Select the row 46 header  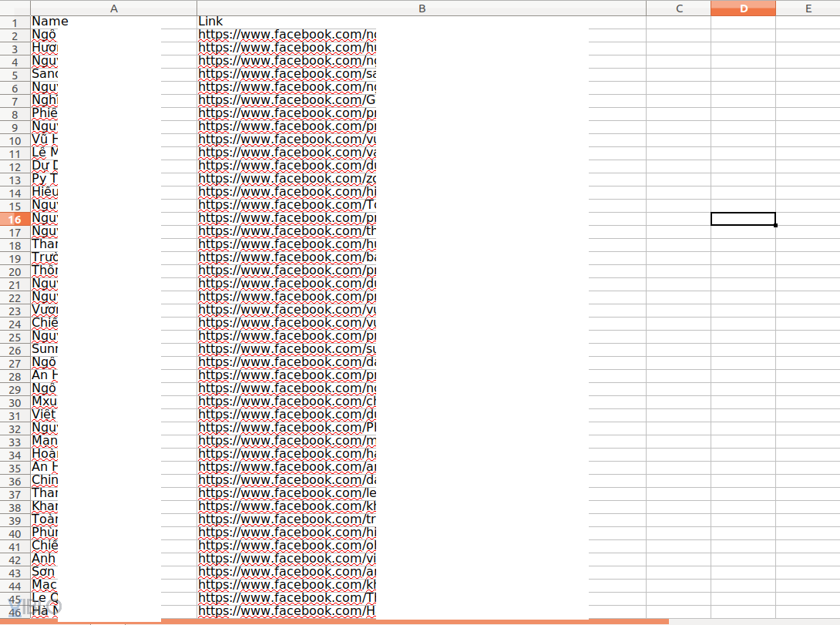coord(15,612)
